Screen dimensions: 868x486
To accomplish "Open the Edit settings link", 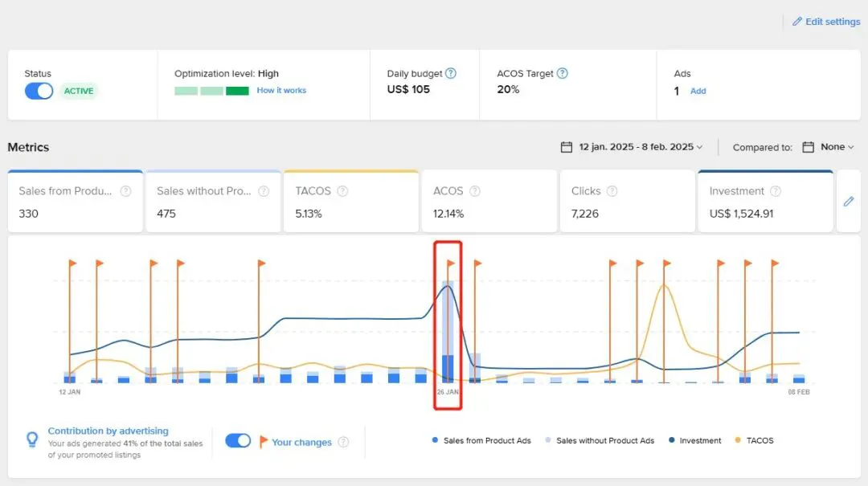I will pyautogui.click(x=826, y=22).
